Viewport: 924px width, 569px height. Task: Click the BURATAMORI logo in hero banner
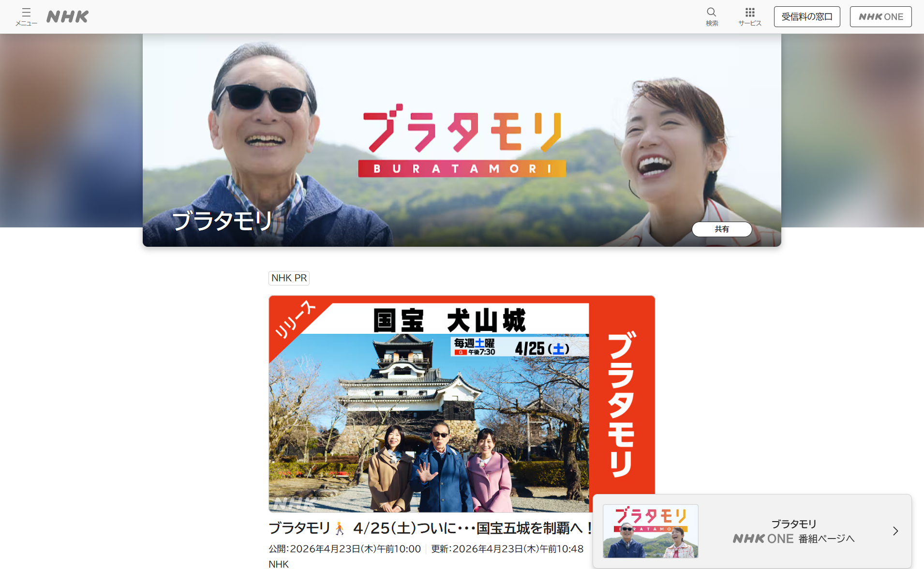462,140
